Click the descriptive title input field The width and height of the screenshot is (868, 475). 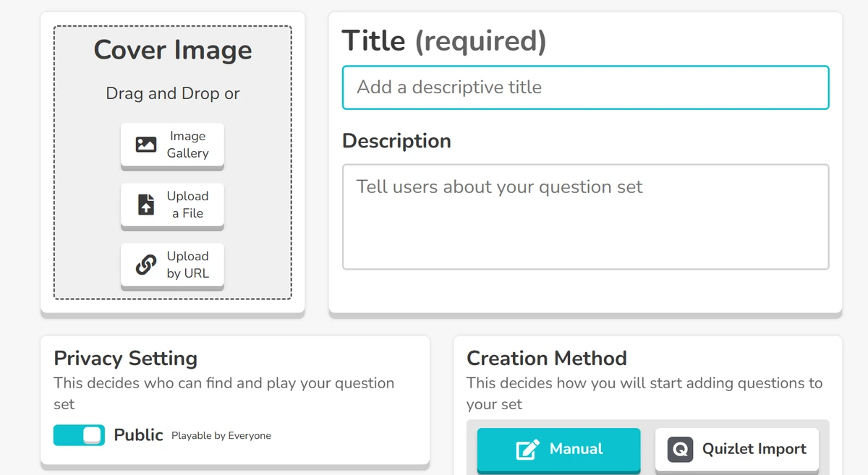[x=584, y=87]
